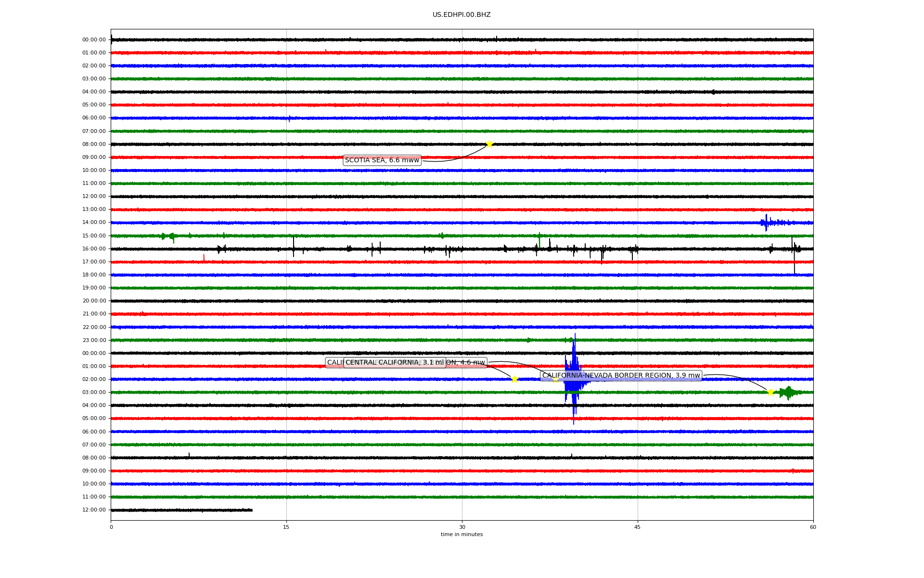Click the plot title US.EDHPI.00.BHZ
Viewport: 924px width, 578px height.
pos(462,15)
